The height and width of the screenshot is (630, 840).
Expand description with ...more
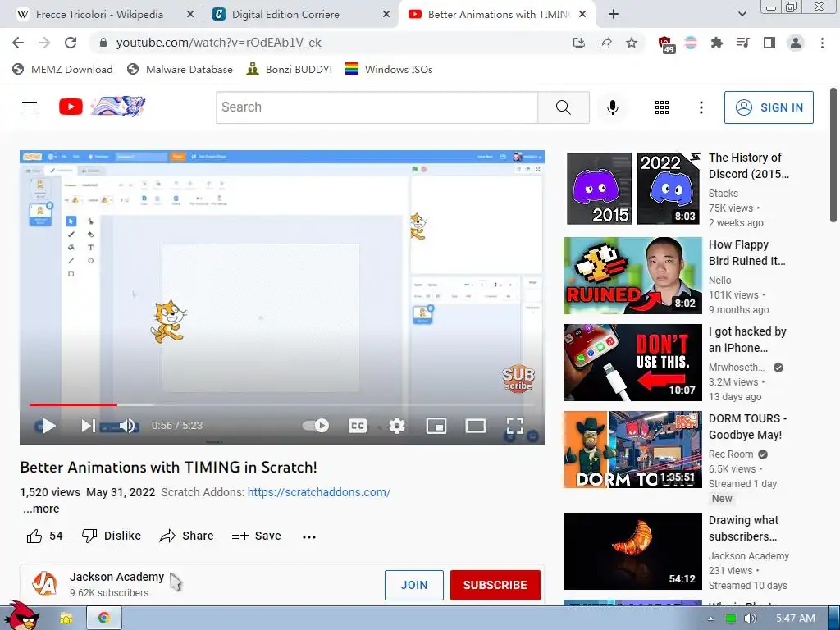click(41, 509)
